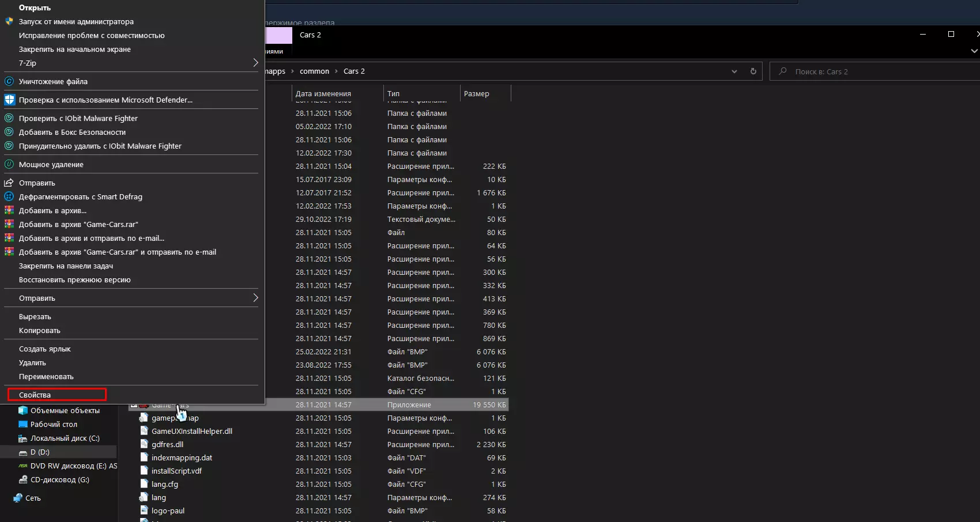Toggle the checkbox of the selected Game-Cars row

134,405
